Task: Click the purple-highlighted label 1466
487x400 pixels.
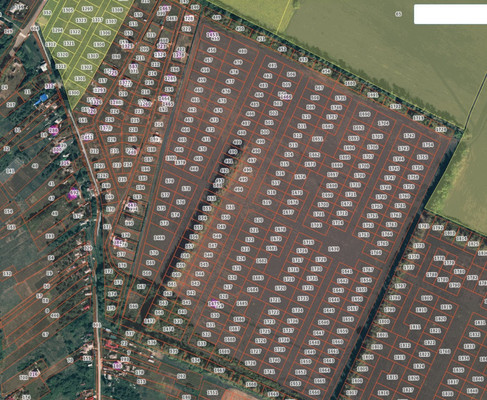Action: tap(286, 97)
